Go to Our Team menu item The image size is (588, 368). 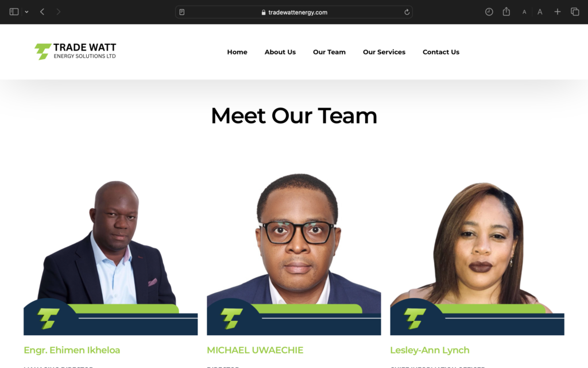tap(329, 52)
